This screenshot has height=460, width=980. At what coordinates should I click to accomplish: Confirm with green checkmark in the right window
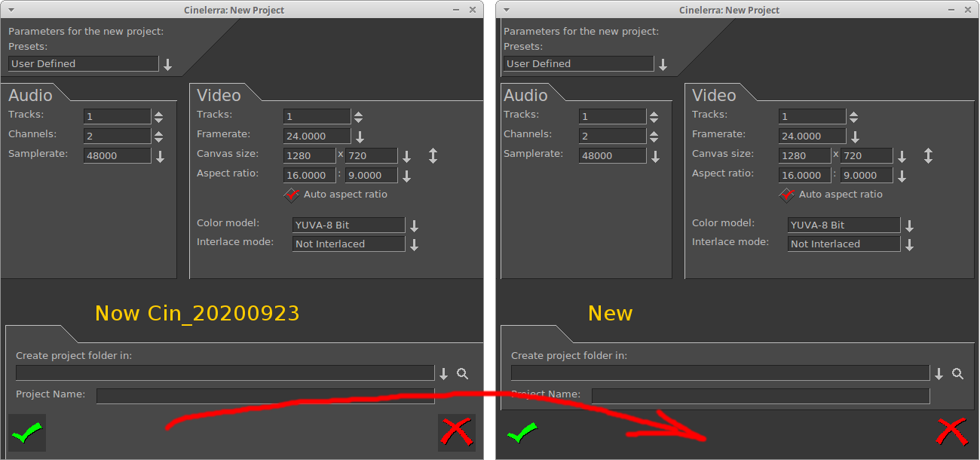(522, 433)
